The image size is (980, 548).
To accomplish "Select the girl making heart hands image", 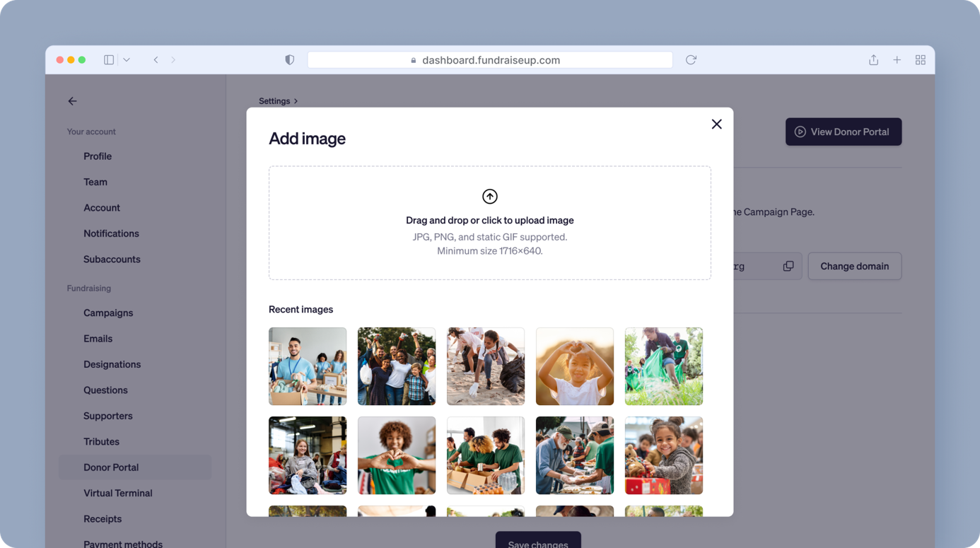I will [574, 366].
